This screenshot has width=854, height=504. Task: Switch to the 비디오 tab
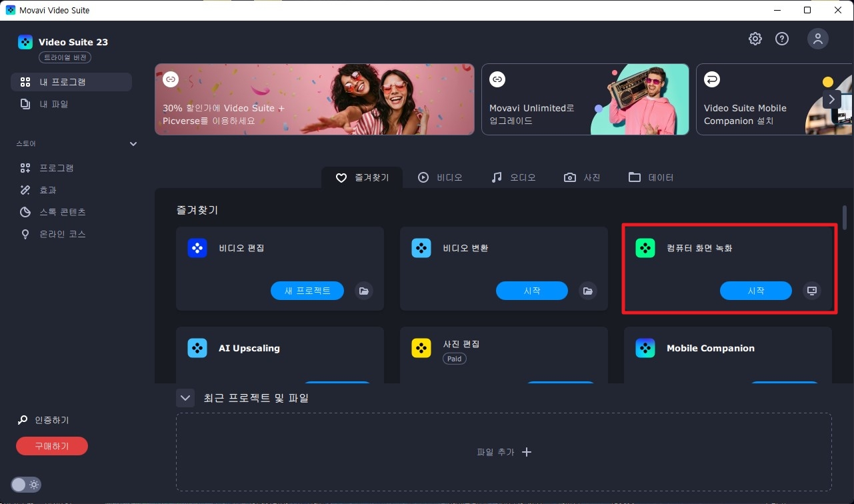(440, 177)
